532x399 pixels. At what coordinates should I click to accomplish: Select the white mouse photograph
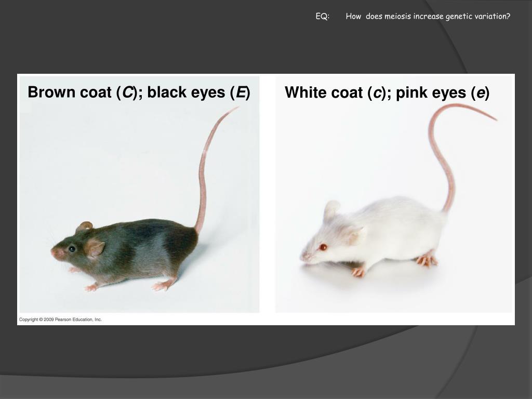pyautogui.click(x=394, y=194)
